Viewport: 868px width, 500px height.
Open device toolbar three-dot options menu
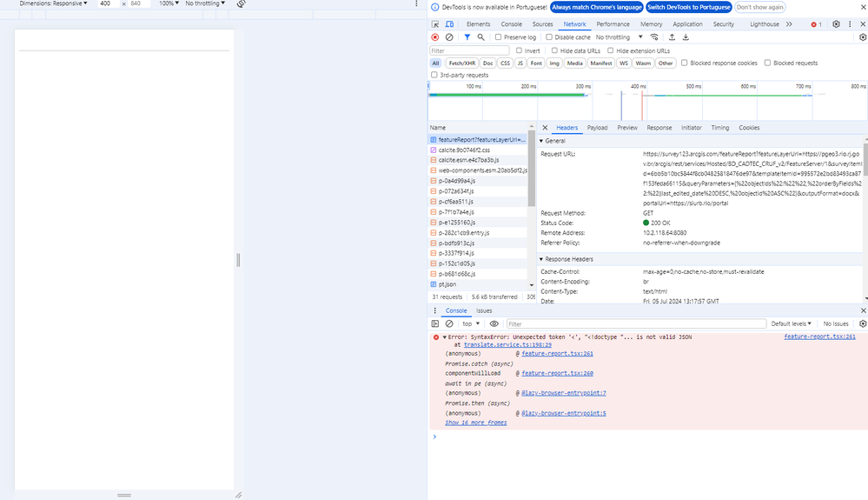[x=416, y=3]
